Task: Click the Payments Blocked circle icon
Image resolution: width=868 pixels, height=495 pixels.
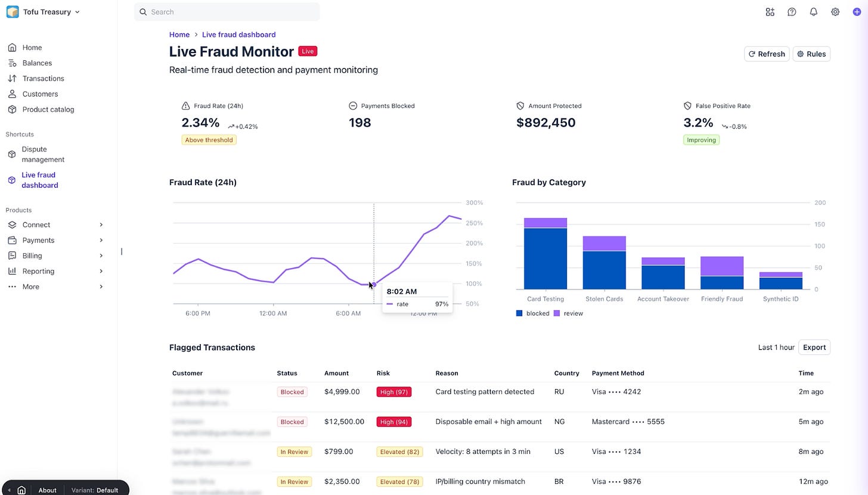Action: pyautogui.click(x=353, y=106)
